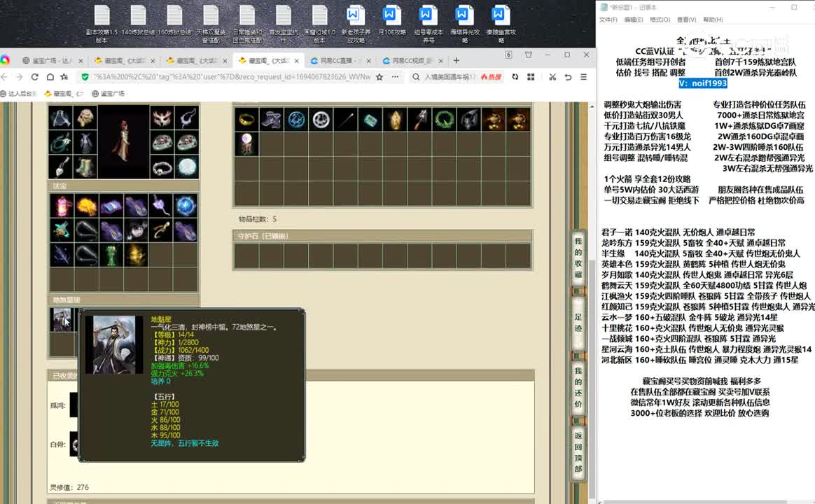Screen dimensions: 815x504
Task: Select the purple book treasure icon
Action: pos(111,206)
